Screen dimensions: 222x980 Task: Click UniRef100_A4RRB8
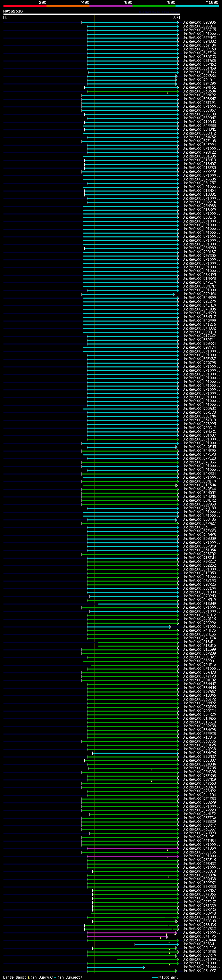199,125
